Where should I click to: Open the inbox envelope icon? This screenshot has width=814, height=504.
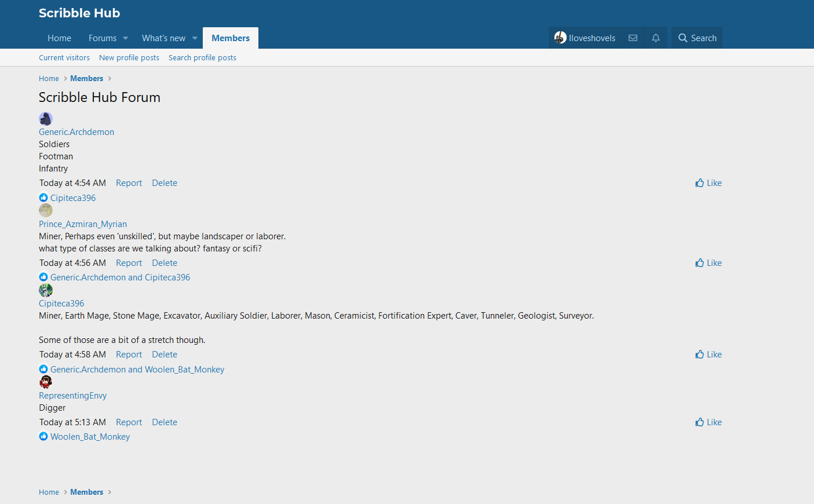click(x=633, y=38)
